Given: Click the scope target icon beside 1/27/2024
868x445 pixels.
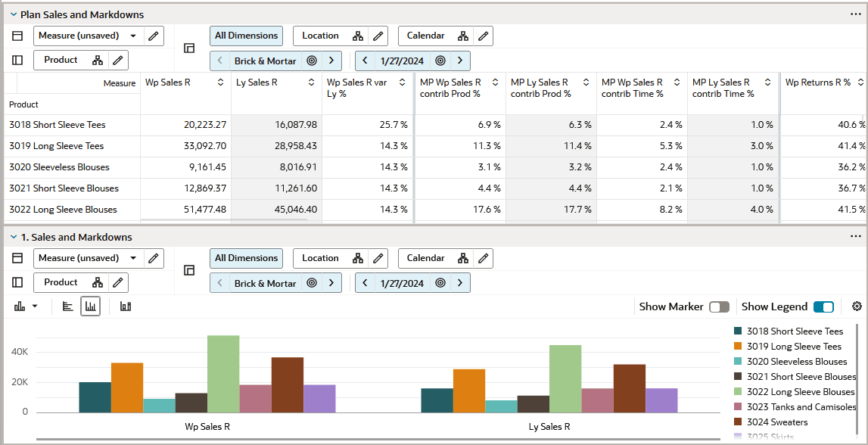Looking at the screenshot, I should (x=440, y=61).
